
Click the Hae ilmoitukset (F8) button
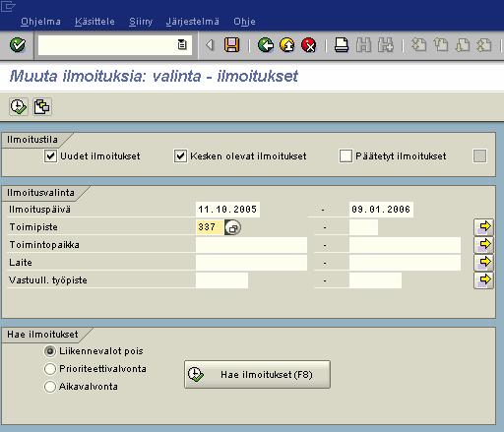pyautogui.click(x=257, y=375)
